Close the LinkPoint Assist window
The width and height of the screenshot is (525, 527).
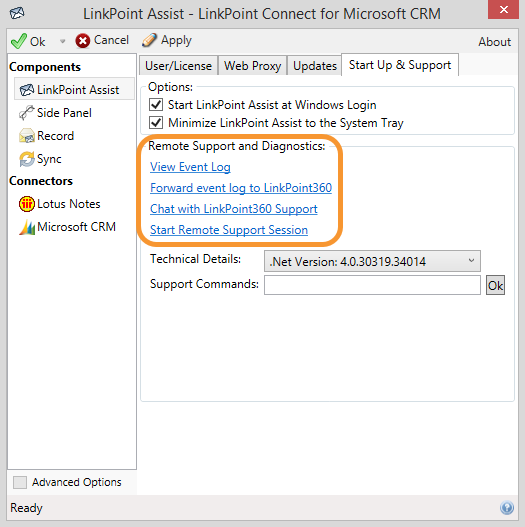(503, 9)
